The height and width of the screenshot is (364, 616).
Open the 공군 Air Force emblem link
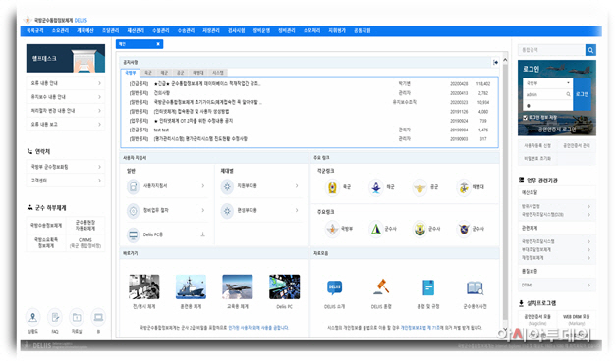(x=420, y=187)
